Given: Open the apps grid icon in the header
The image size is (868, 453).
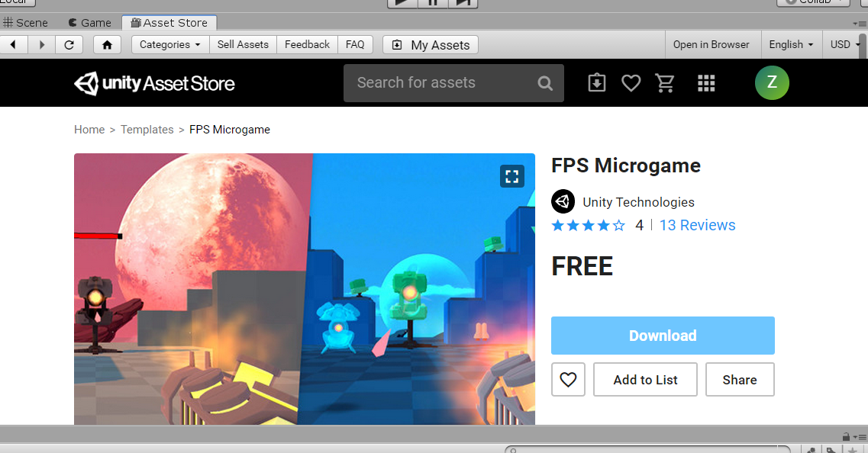Looking at the screenshot, I should (x=706, y=83).
